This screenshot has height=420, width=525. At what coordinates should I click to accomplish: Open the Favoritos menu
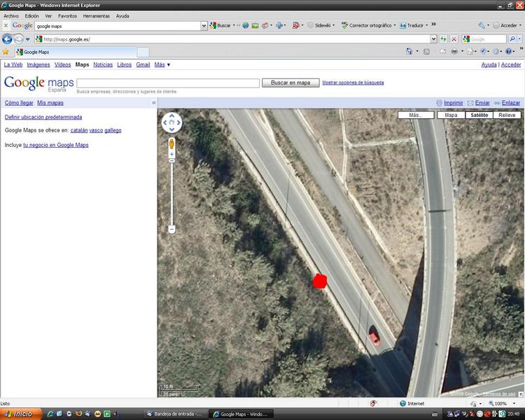point(68,15)
